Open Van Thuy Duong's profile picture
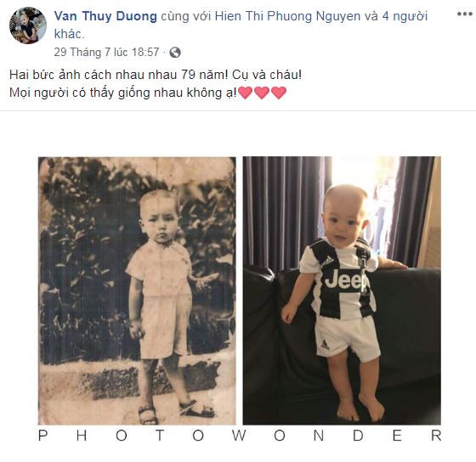 [x=28, y=25]
